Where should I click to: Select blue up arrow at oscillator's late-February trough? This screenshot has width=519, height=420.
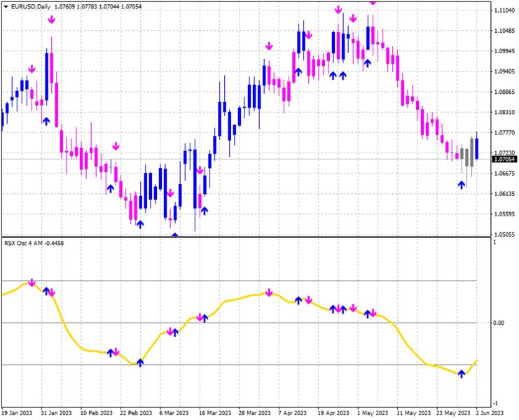pyautogui.click(x=140, y=362)
